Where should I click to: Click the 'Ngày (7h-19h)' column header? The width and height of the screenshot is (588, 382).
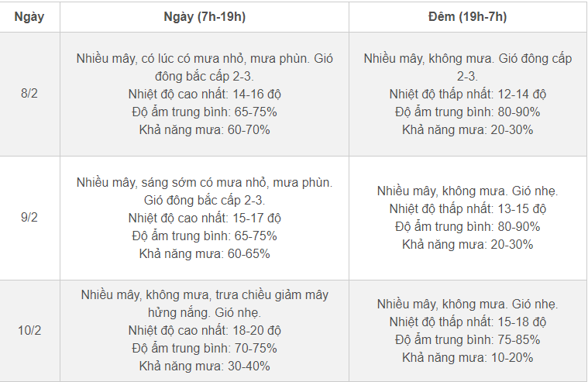pos(205,16)
